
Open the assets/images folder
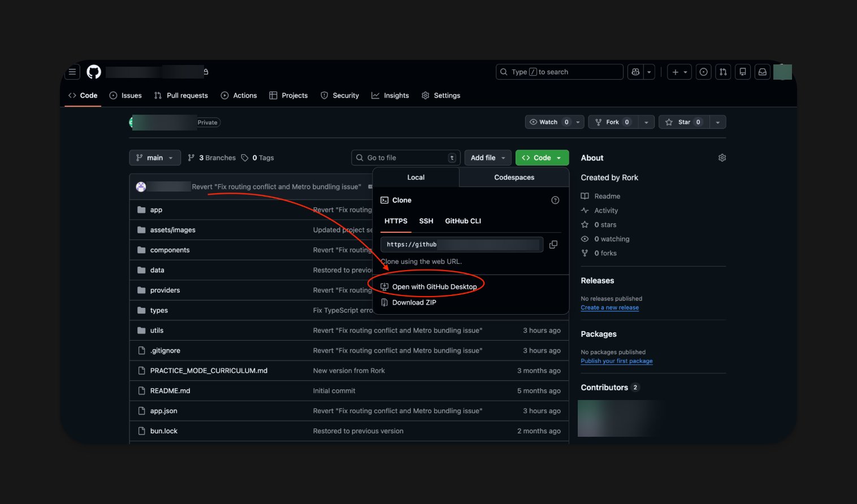[173, 230]
